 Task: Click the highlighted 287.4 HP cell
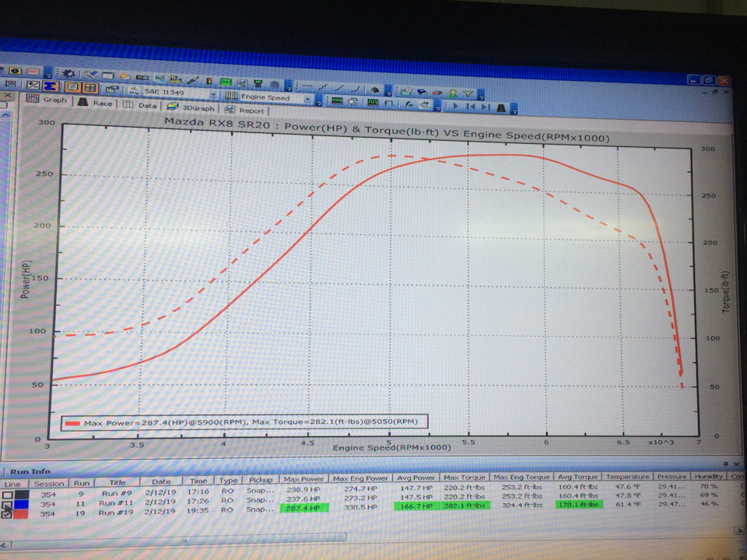(303, 508)
